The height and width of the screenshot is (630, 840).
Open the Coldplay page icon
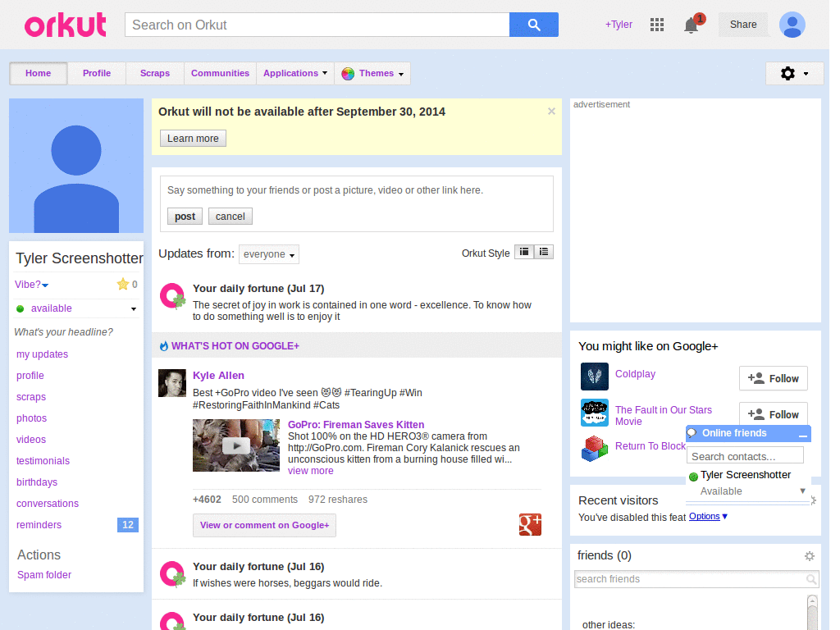pos(594,376)
